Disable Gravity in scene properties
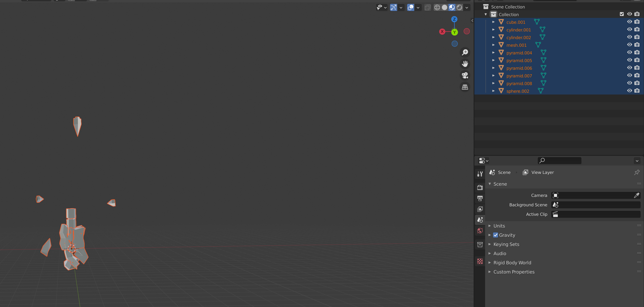Screen dimensions: 644x307 (495, 235)
